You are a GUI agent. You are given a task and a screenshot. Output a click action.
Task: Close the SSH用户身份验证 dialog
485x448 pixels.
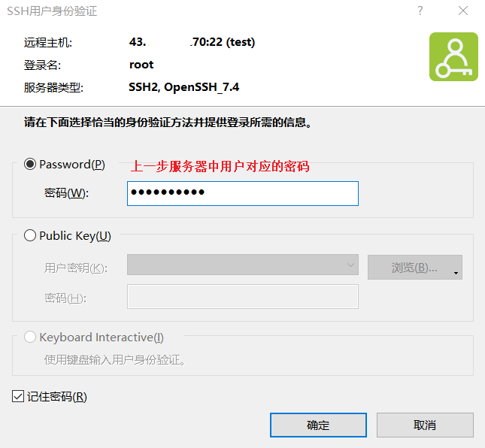pyautogui.click(x=461, y=11)
